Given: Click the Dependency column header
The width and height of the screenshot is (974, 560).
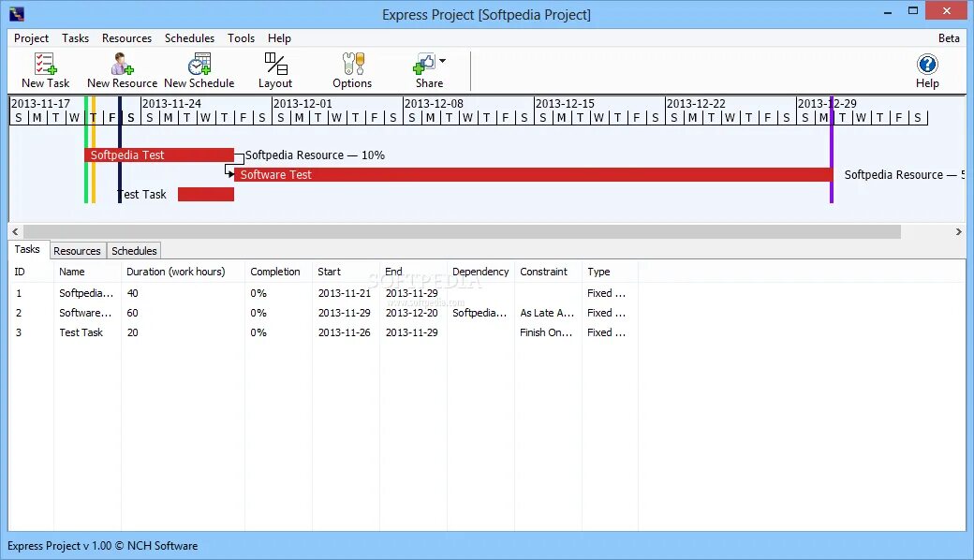Looking at the screenshot, I should coord(480,272).
